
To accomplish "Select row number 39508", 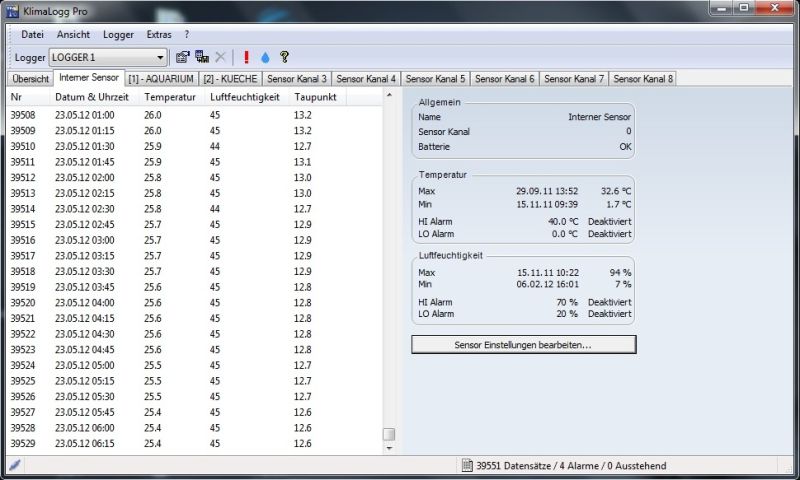I will tap(195, 115).
